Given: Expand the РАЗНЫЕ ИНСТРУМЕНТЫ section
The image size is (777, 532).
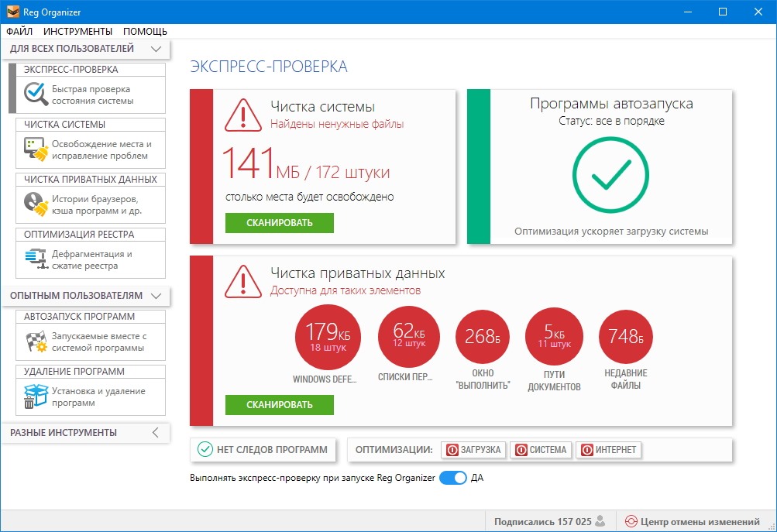Looking at the screenshot, I should click(156, 432).
